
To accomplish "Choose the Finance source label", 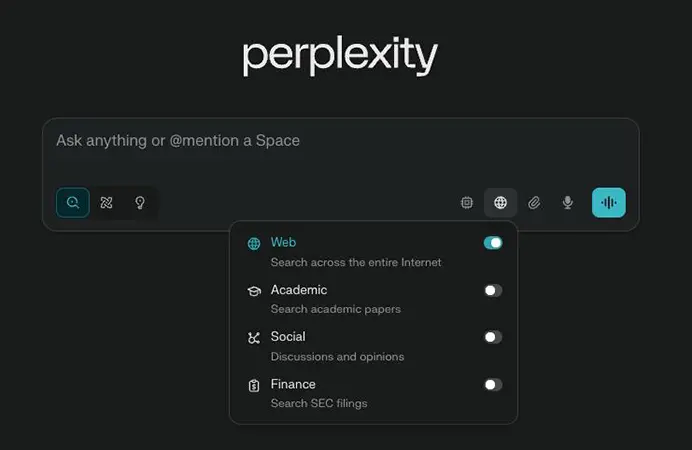I will click(x=293, y=384).
